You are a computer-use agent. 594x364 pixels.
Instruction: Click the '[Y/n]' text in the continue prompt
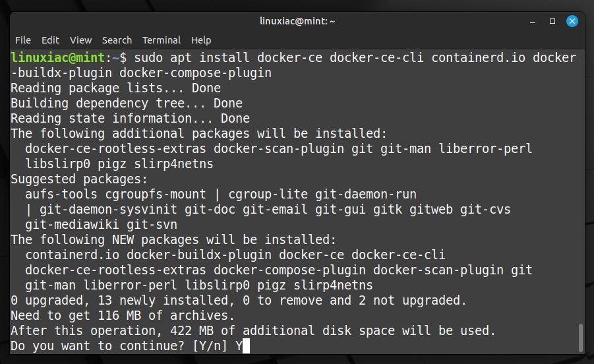pyautogui.click(x=210, y=346)
